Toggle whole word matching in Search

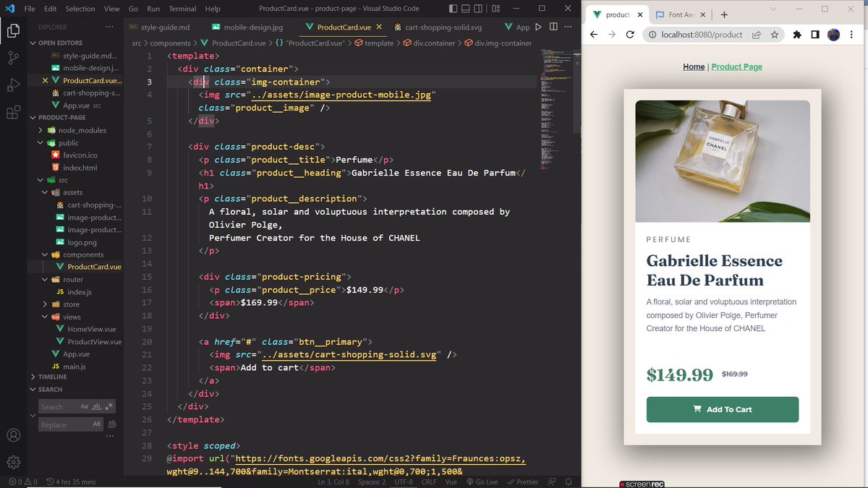coord(95,406)
